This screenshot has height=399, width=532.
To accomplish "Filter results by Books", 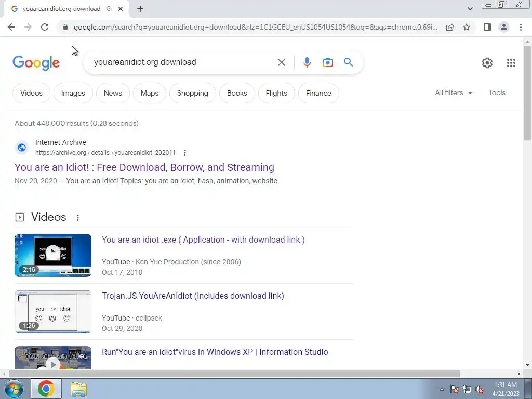I will (237, 93).
